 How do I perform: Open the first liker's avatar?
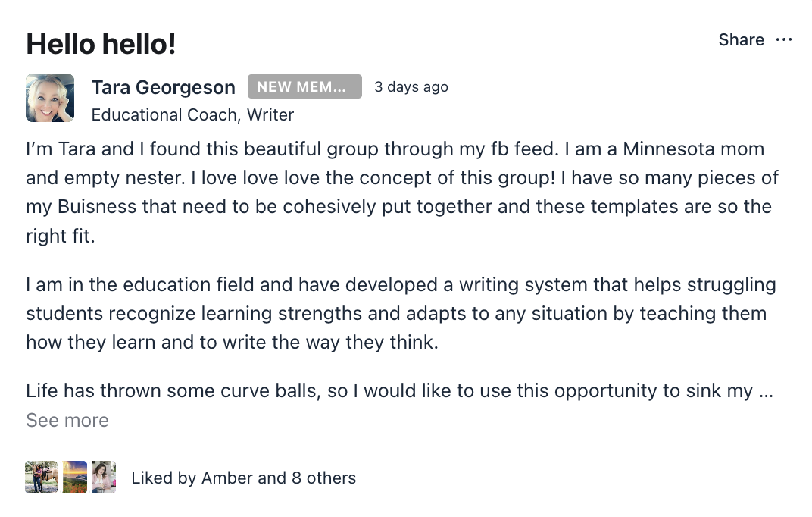tap(41, 478)
